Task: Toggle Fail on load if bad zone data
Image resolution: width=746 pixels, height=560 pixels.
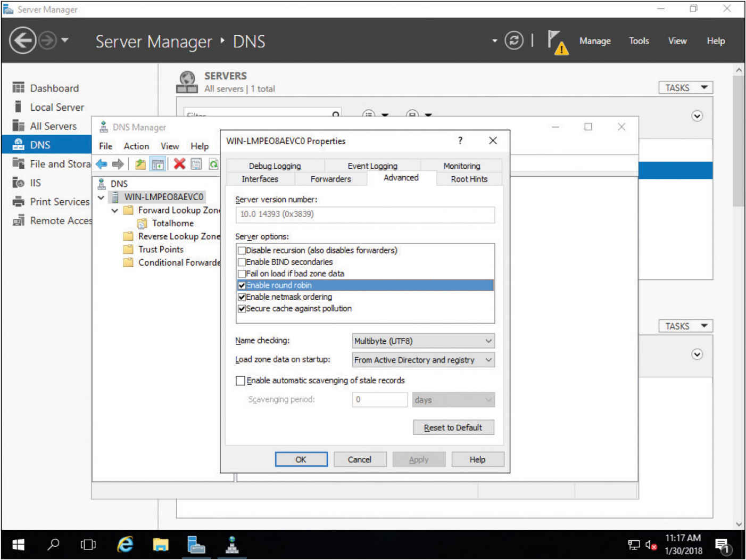Action: (242, 274)
